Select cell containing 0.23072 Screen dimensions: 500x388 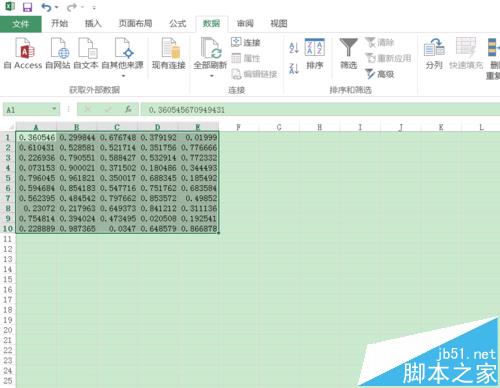36,208
